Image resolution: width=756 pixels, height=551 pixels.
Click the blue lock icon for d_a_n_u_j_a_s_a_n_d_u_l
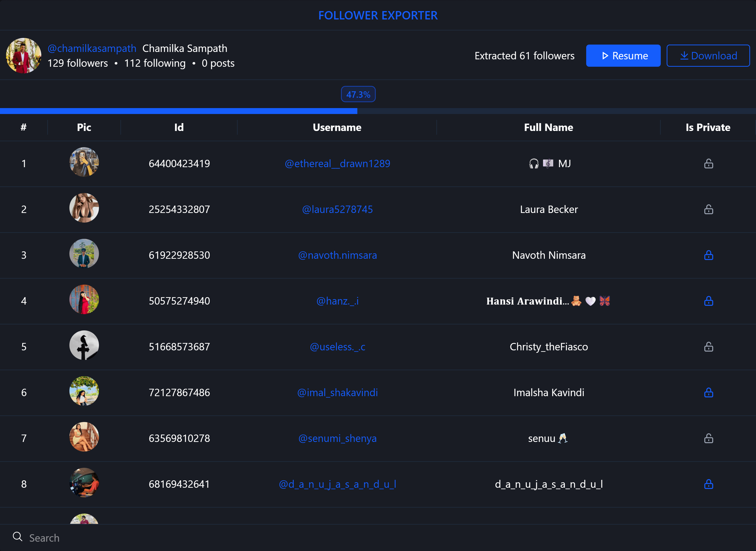(x=708, y=484)
